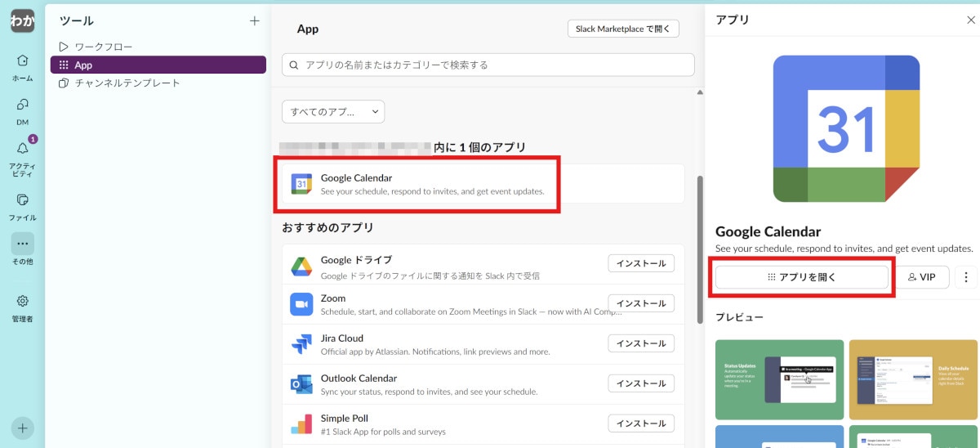This screenshot has height=448, width=980.
Task: Click アプリを開く button
Action: (x=801, y=277)
